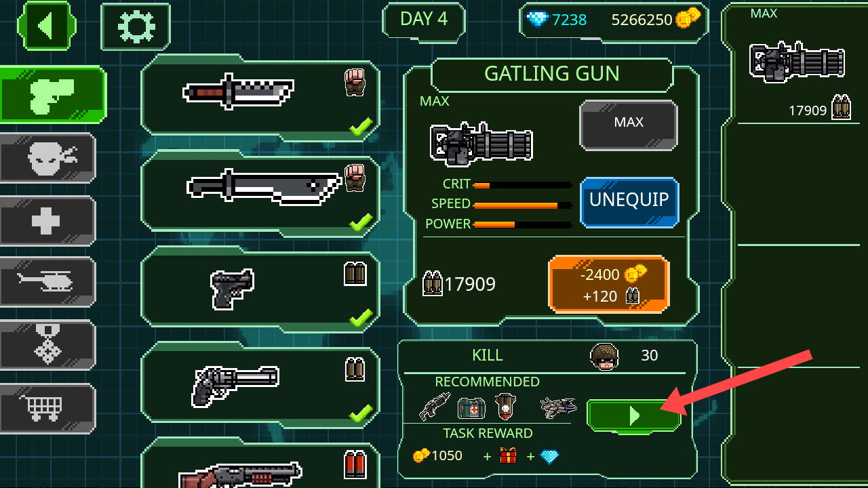Select the medical cross category
Viewport: 868px width, 488px height.
[x=47, y=221]
